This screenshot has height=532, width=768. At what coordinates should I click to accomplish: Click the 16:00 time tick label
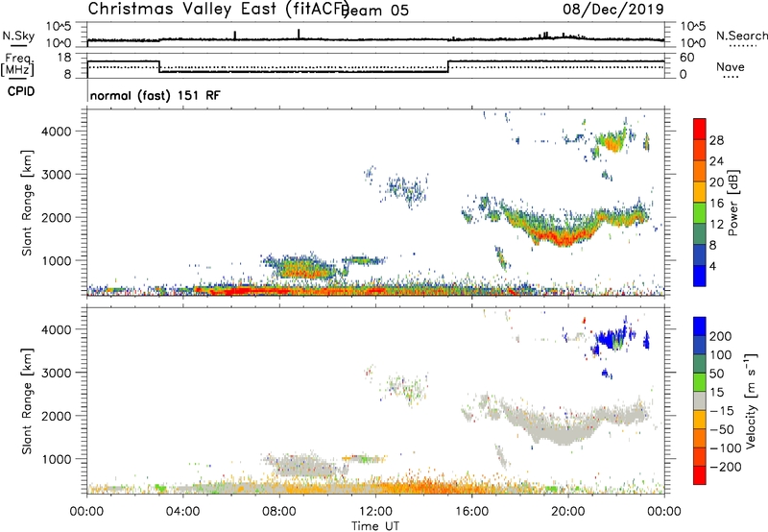(x=471, y=512)
